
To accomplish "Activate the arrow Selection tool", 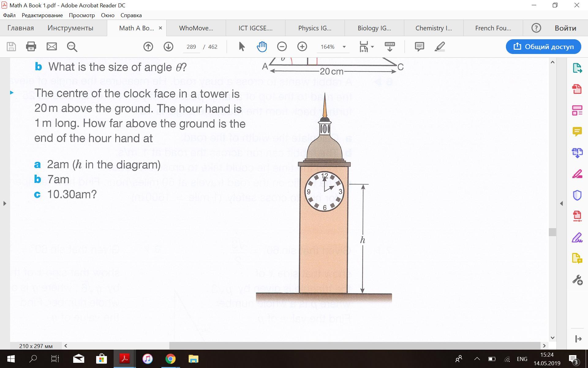I will (242, 47).
